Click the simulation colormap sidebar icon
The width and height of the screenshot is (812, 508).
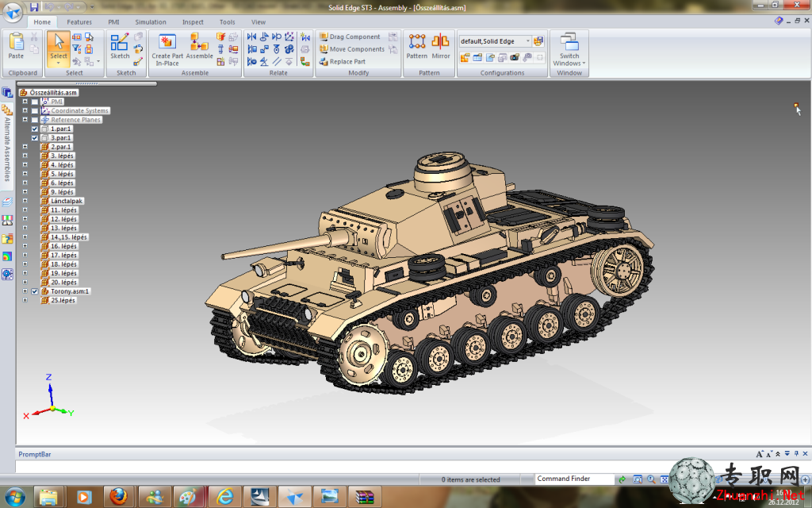(x=7, y=256)
